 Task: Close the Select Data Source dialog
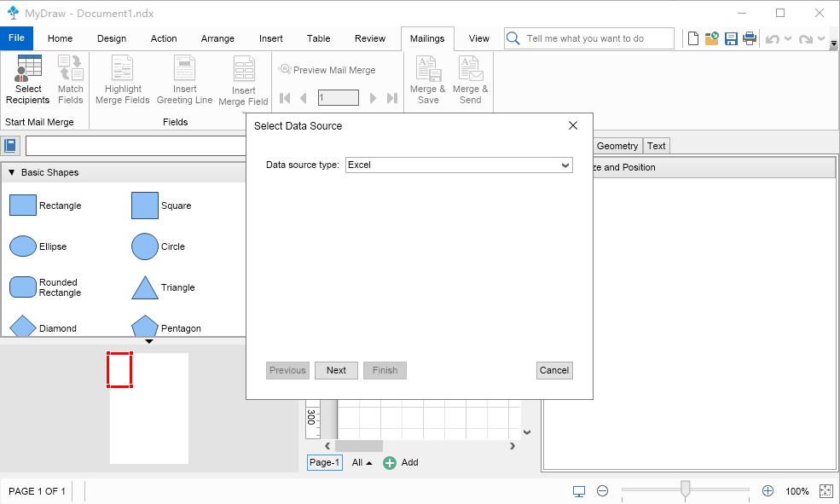[x=573, y=125]
